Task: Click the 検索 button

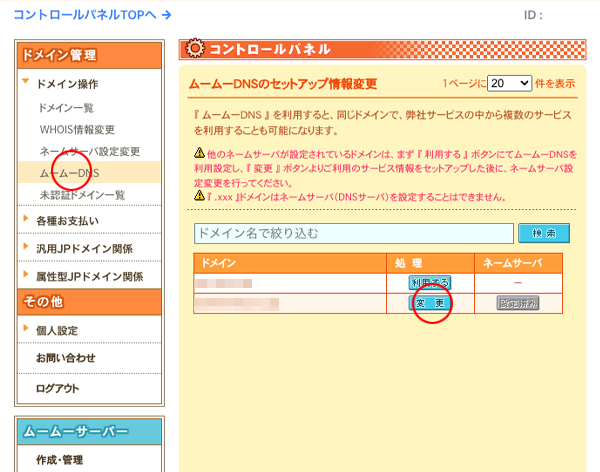Action: (544, 233)
